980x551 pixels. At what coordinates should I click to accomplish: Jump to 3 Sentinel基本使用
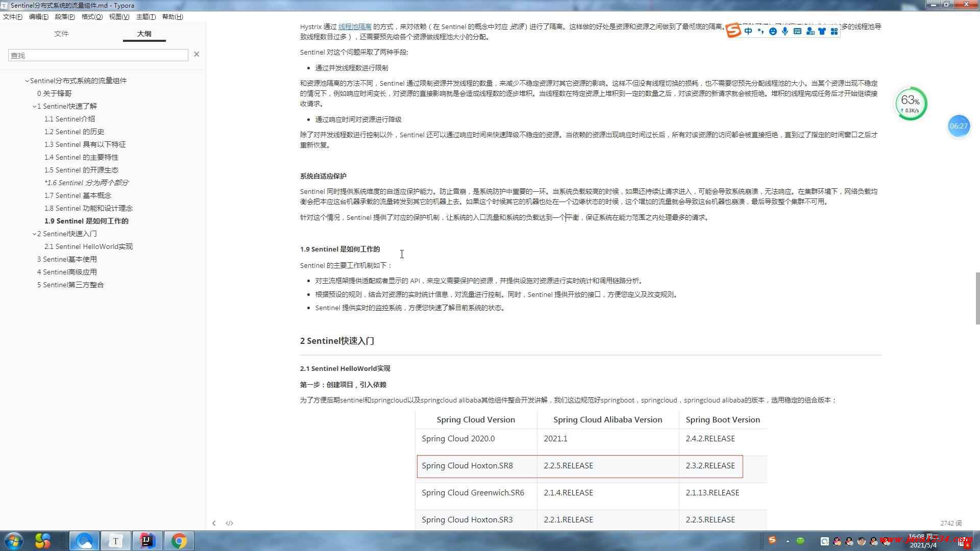pyautogui.click(x=67, y=259)
